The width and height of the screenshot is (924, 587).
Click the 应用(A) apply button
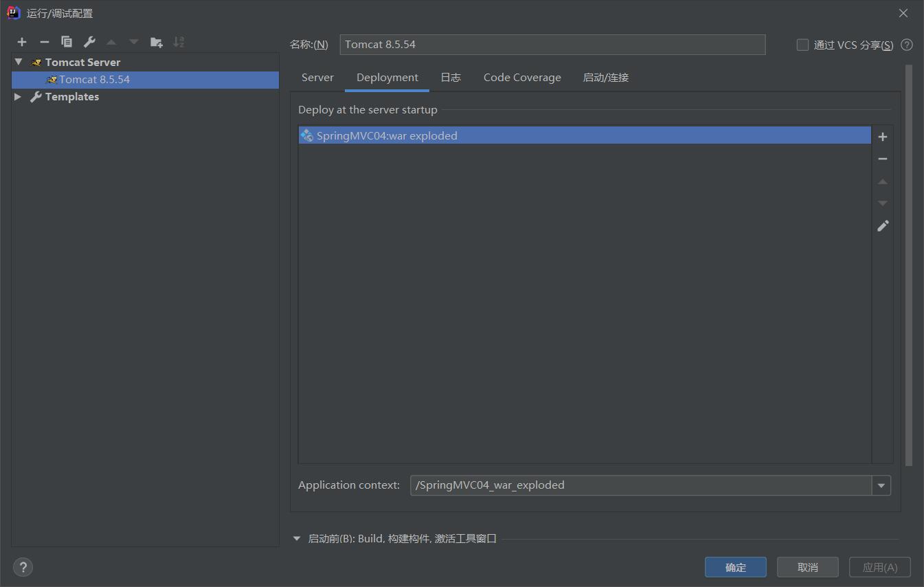[x=880, y=567]
